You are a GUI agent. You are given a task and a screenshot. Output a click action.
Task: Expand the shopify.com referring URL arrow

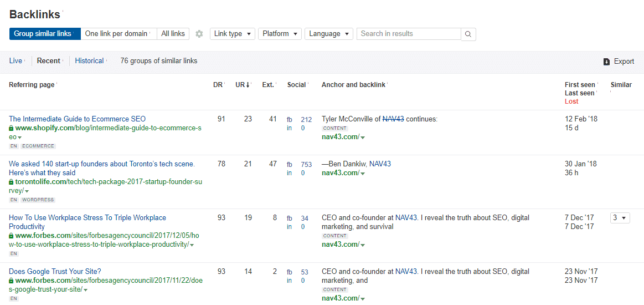point(19,138)
